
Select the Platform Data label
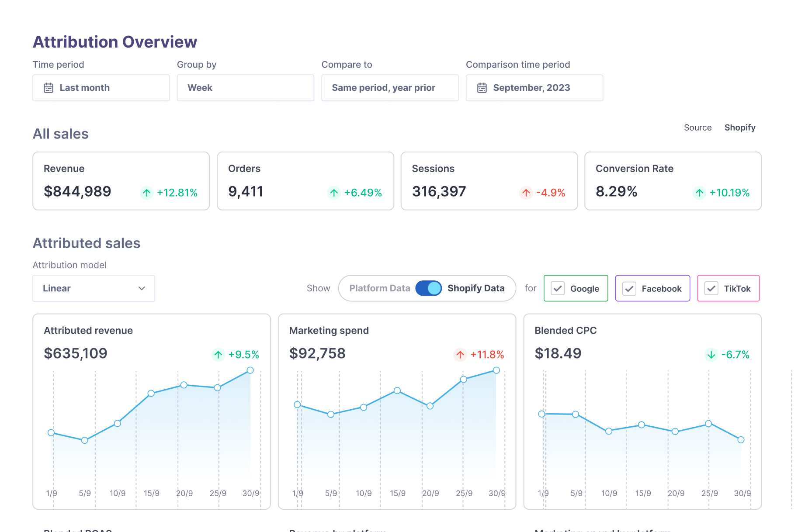click(x=380, y=288)
